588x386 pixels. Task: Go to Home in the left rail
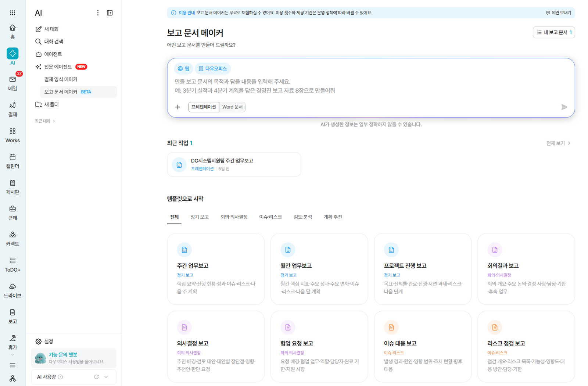point(12,32)
